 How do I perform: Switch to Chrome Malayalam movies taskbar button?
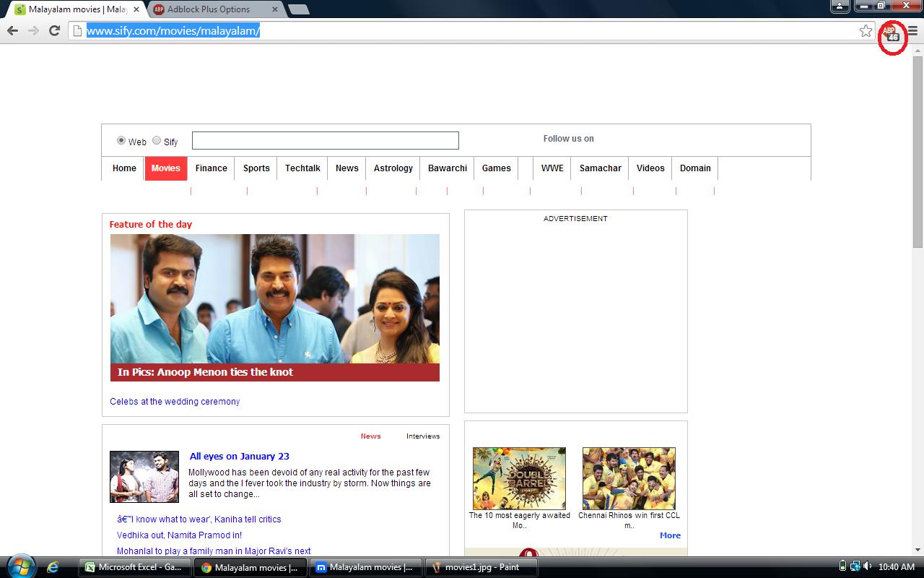[250, 567]
